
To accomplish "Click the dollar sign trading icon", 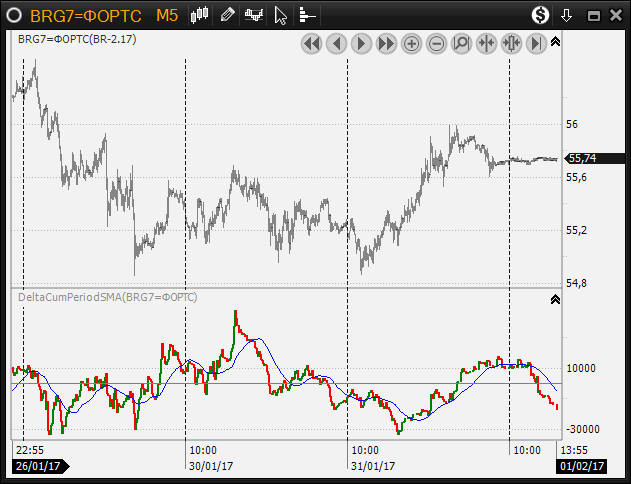I will pos(540,15).
